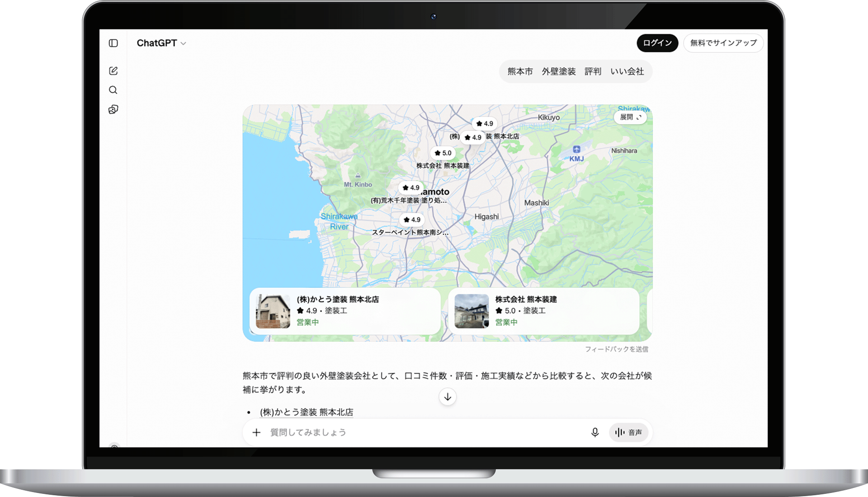Screen dimensions: 868x497
Task: Click the user query bubble 熊本市 外壁塗装
Action: point(576,71)
